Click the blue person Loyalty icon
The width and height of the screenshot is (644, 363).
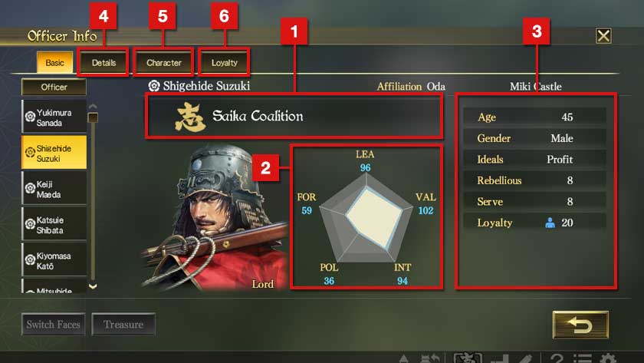550,223
